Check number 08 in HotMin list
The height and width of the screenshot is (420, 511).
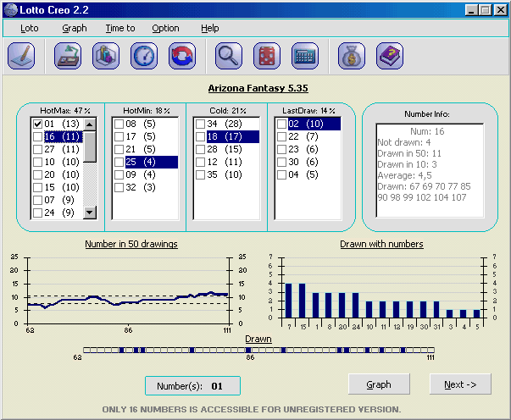[119, 124]
